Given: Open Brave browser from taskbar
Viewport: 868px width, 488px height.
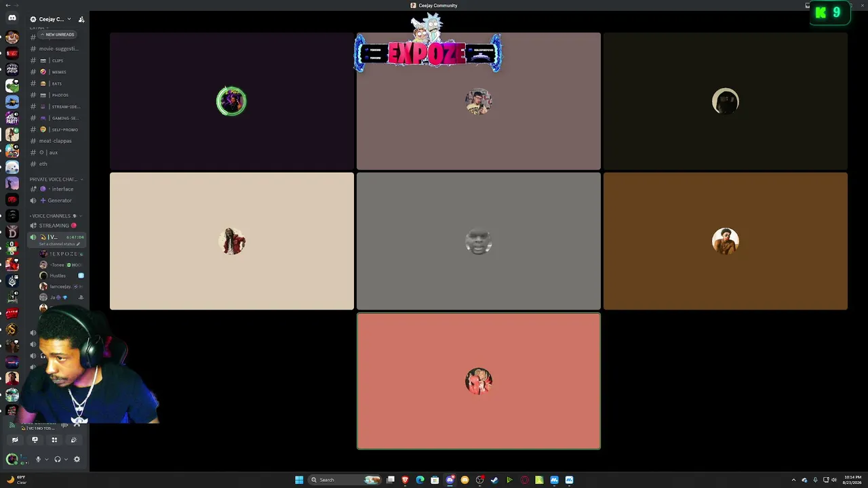Looking at the screenshot, I should [x=405, y=480].
